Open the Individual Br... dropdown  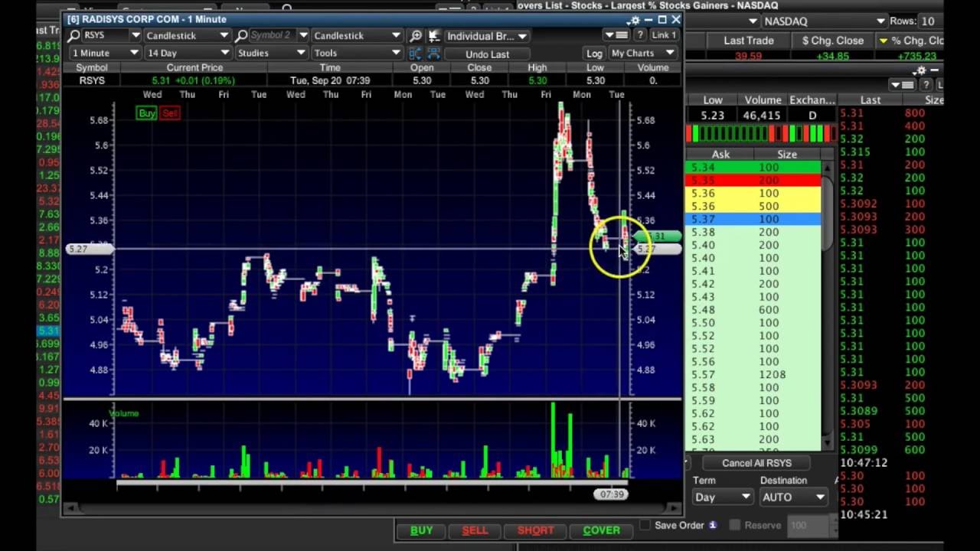point(487,36)
